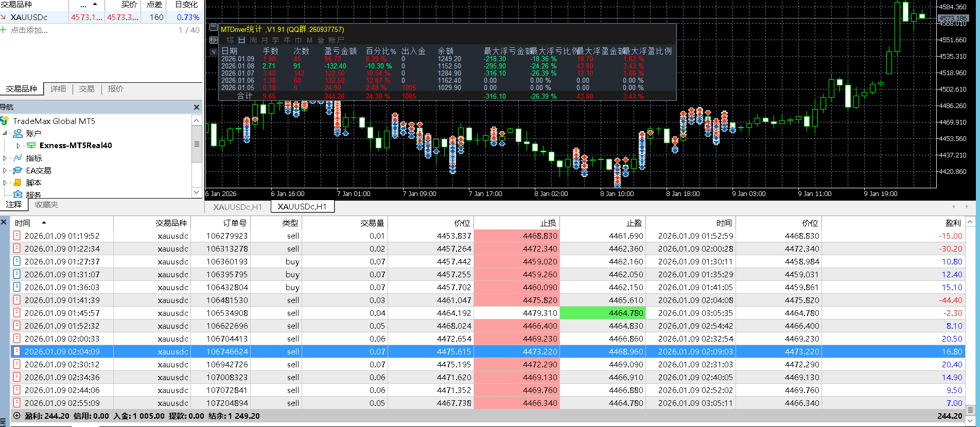Select the first XAUUSDc,H1 chart tab
Viewport: 980px width, 427px height.
[238, 207]
